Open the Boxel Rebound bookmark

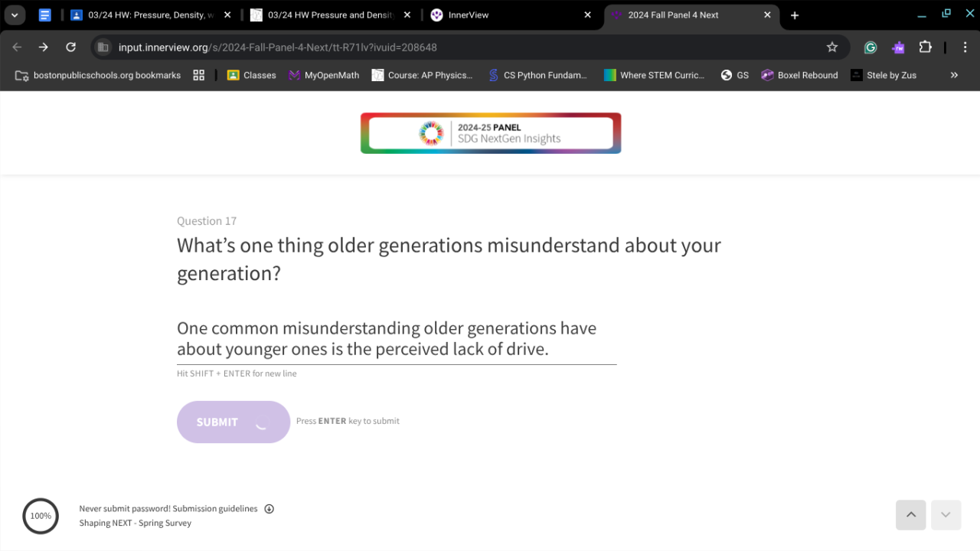799,75
